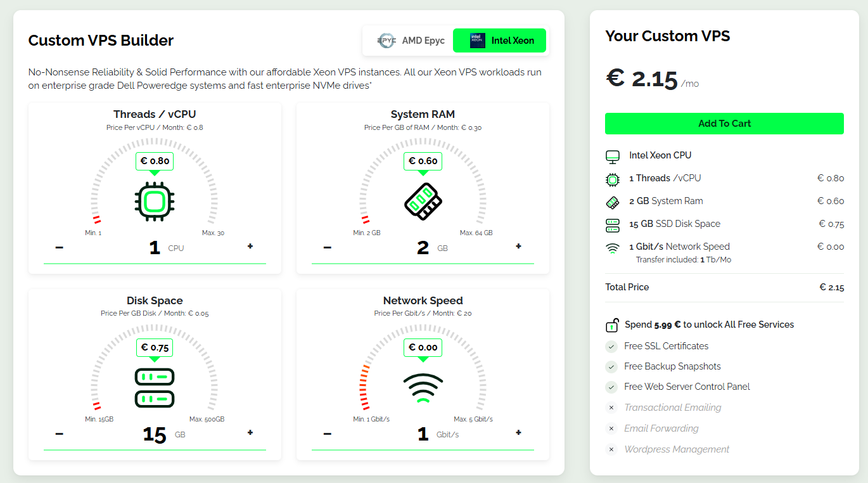Click the Wi-Fi signal icon in Network Speed gauge
Viewport: 868px width, 483px height.
tap(423, 388)
